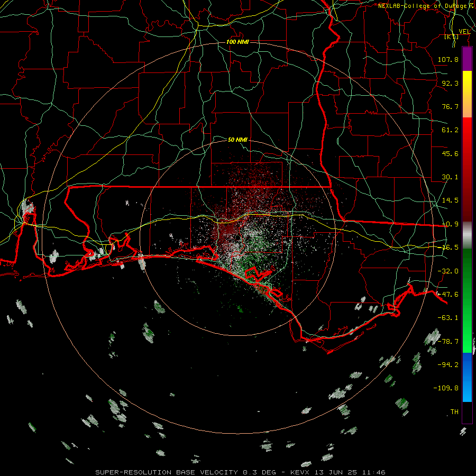The height and width of the screenshot is (476, 476).
Task: Click the -78.7 velocity scale value
Action: 448,342
